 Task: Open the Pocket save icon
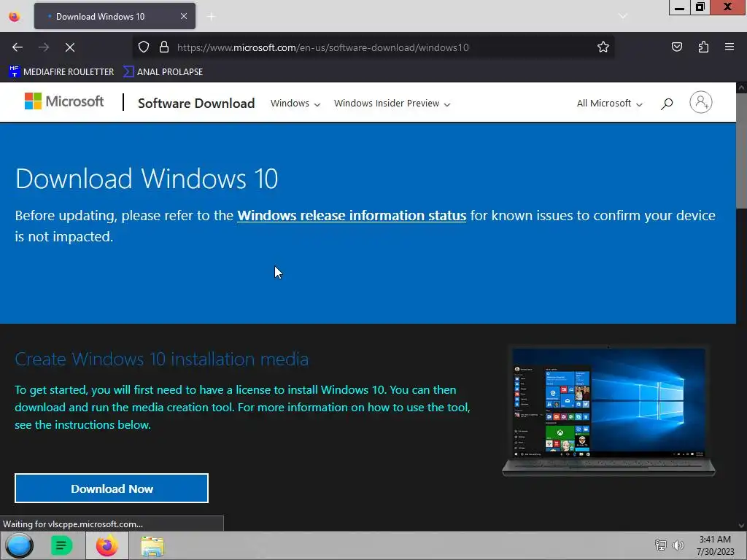click(676, 47)
